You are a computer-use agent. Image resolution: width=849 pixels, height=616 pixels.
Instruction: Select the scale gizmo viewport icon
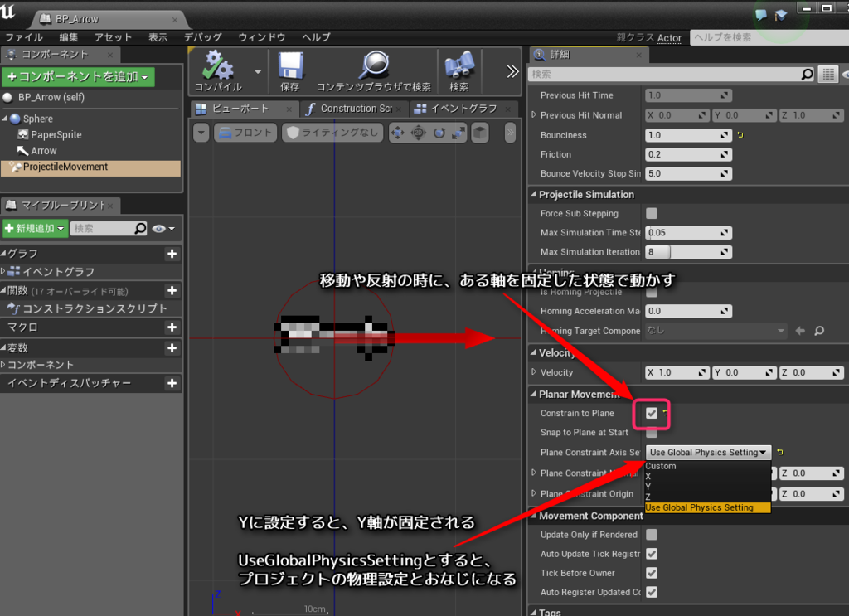click(x=458, y=133)
